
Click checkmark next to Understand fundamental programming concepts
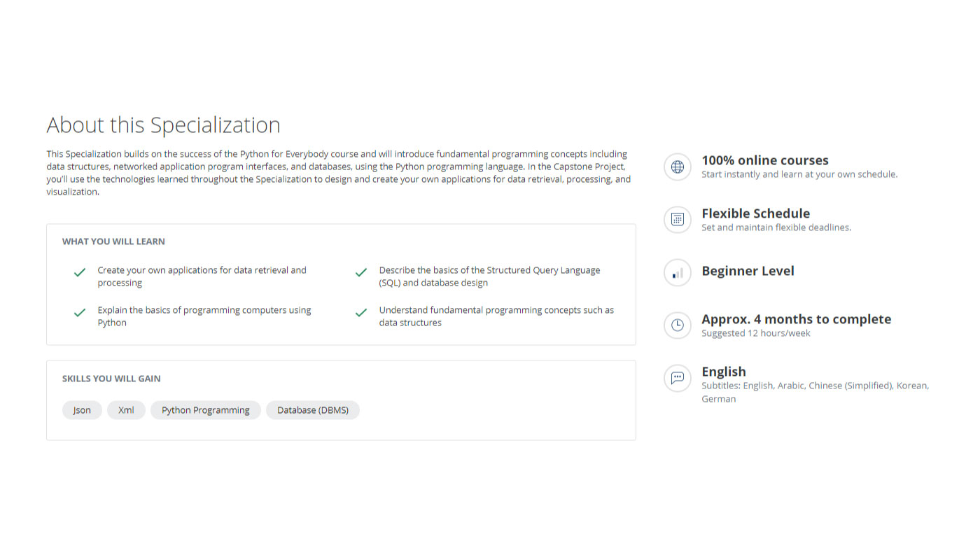click(361, 312)
